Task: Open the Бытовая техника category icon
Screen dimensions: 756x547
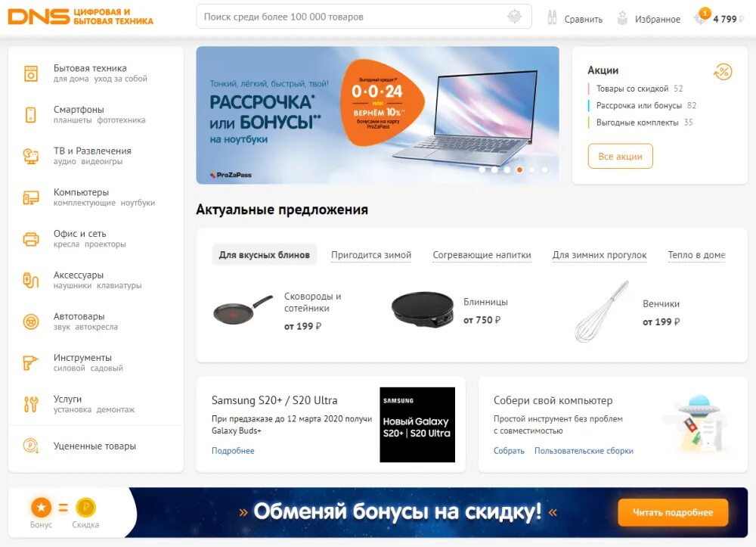Action: click(31, 73)
